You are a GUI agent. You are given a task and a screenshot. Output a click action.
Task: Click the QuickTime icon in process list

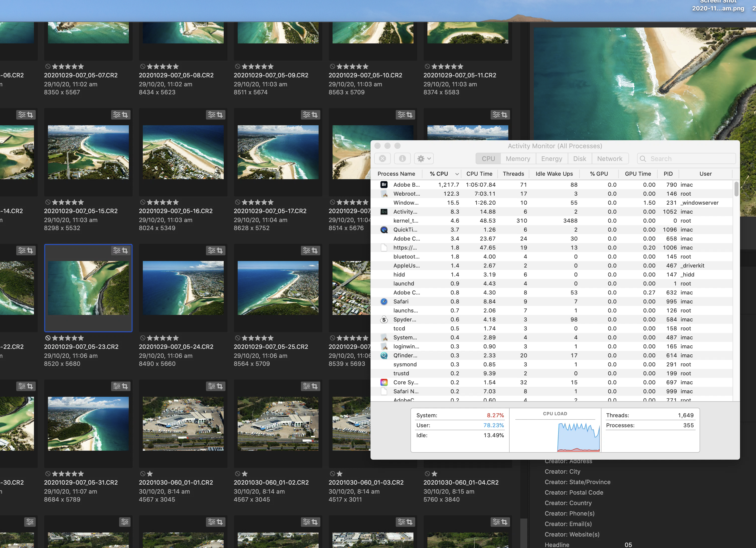pyautogui.click(x=384, y=230)
